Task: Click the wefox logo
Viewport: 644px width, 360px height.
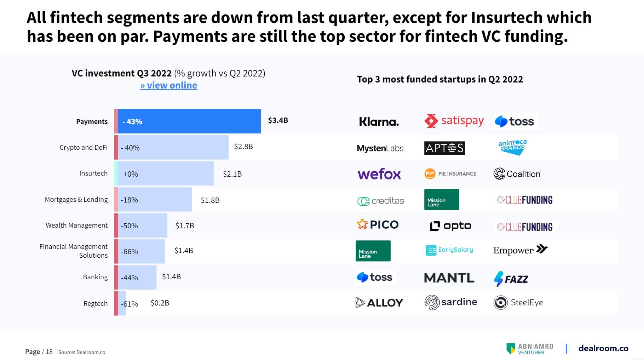Action: (379, 174)
